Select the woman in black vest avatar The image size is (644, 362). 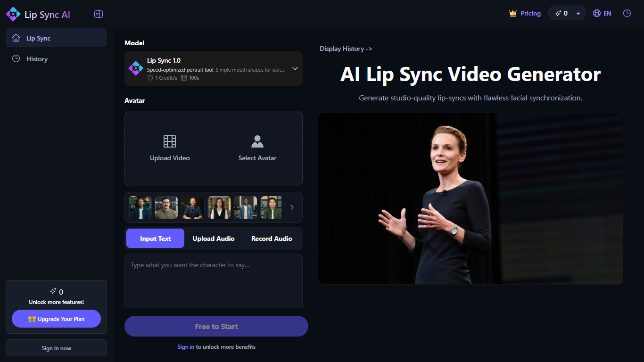coord(219,207)
